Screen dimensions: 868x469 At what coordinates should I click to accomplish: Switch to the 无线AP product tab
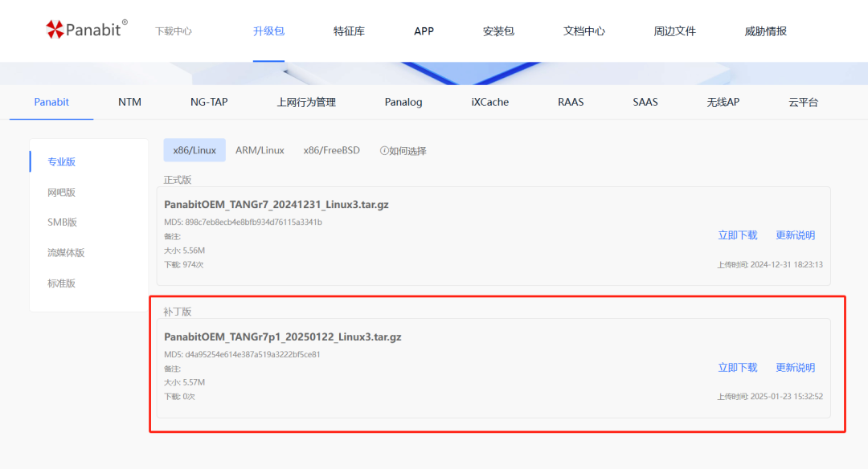coord(723,102)
